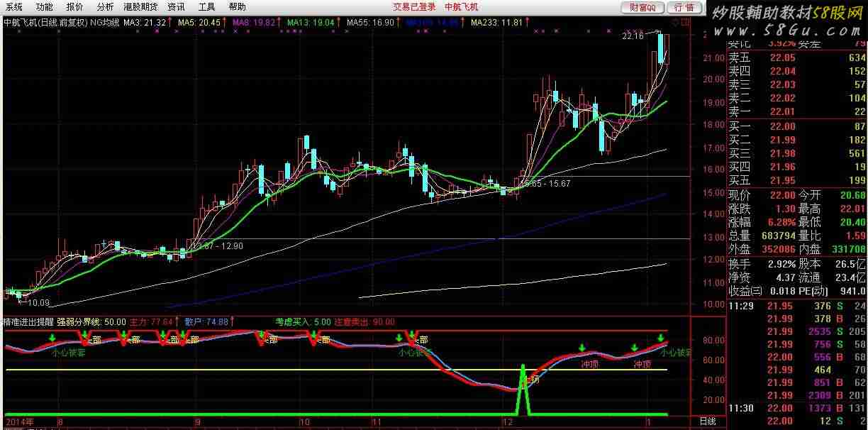Open the 工具 menu

[x=207, y=7]
